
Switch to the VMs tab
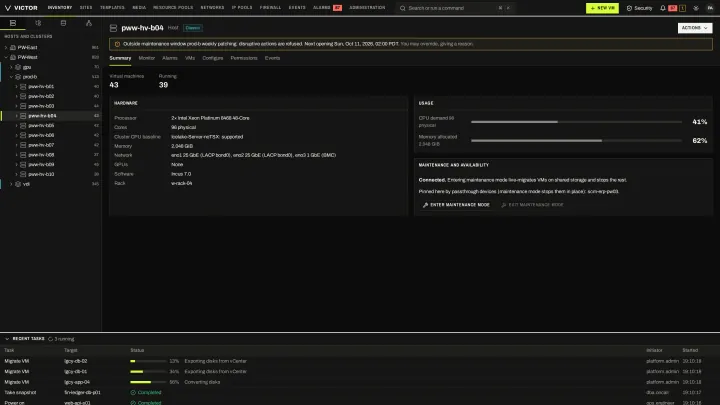(190, 58)
